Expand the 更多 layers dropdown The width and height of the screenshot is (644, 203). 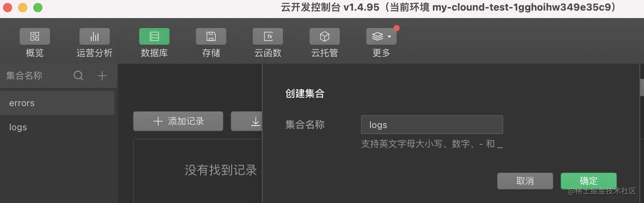[x=381, y=37]
